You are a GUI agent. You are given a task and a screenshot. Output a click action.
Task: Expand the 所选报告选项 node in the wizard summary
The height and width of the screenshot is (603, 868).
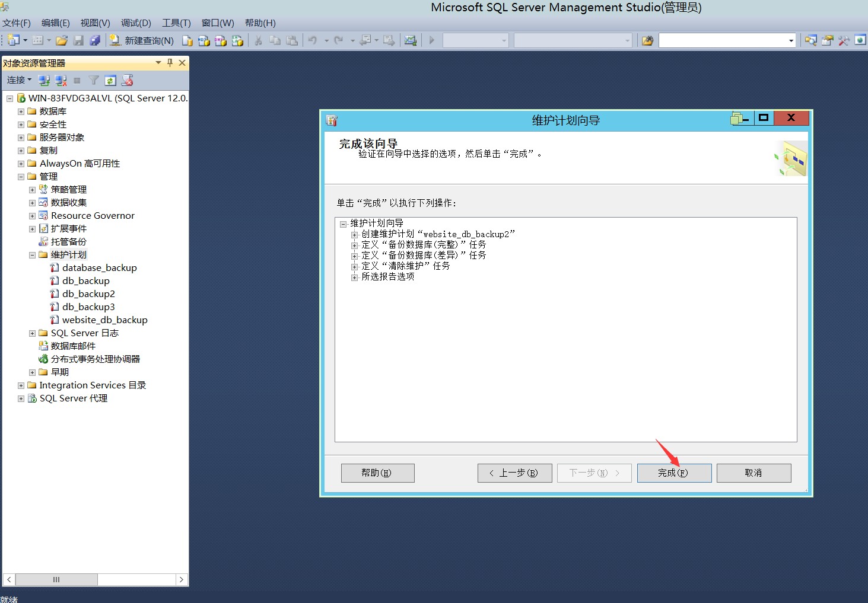(x=354, y=277)
